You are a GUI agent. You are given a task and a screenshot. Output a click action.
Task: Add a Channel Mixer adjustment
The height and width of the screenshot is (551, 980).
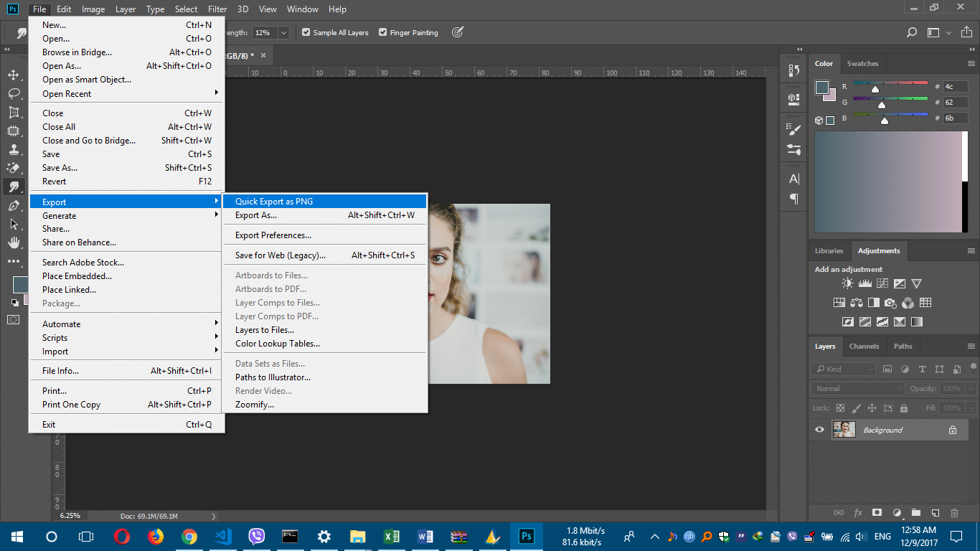908,303
